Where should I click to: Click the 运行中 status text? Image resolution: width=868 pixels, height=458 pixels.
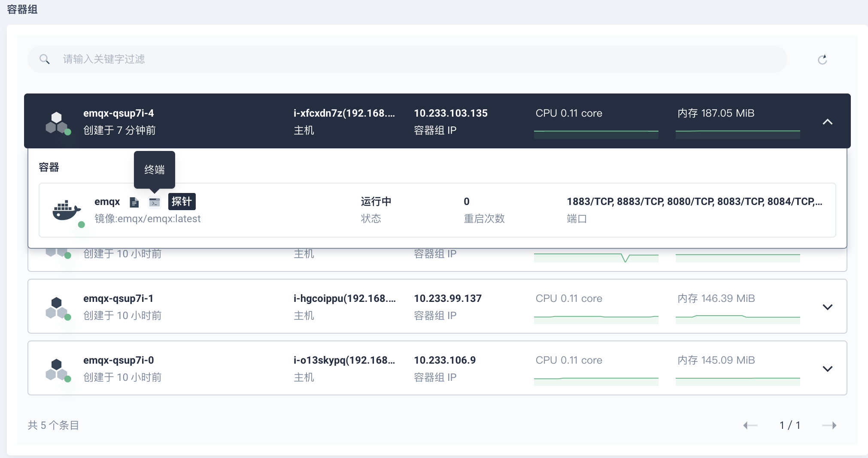(376, 202)
